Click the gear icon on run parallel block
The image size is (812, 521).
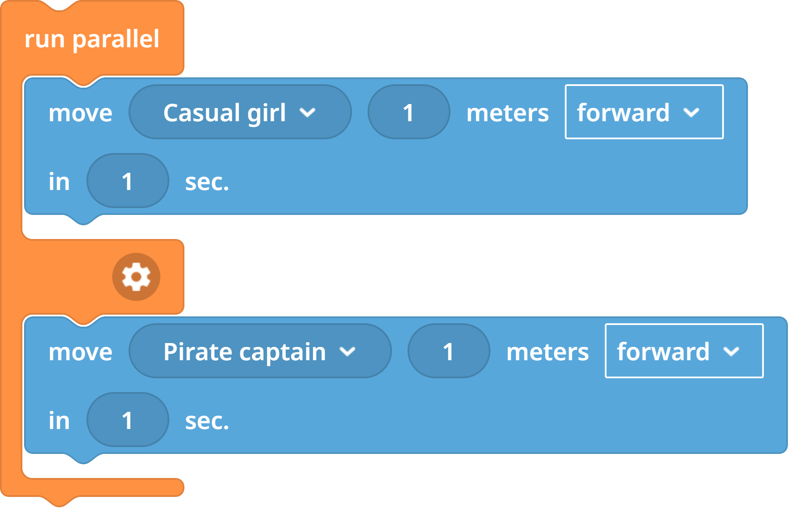tap(136, 277)
